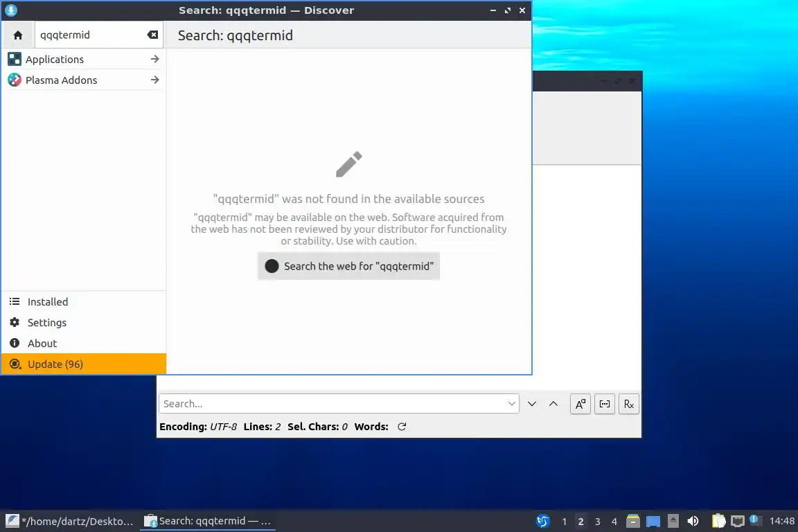
Task: Open the Lubuntu start menu bird icon
Action: tap(543, 521)
